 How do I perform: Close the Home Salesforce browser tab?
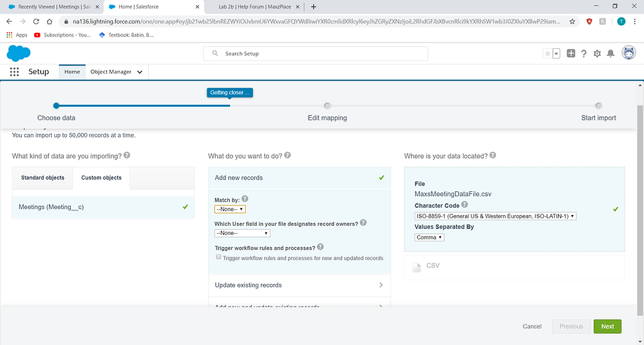tap(197, 6)
